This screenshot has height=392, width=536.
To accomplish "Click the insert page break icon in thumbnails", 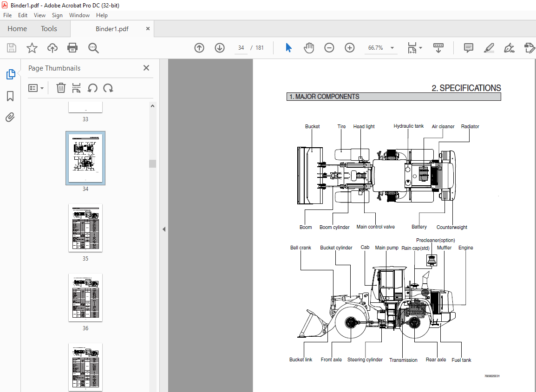I will (x=76, y=88).
